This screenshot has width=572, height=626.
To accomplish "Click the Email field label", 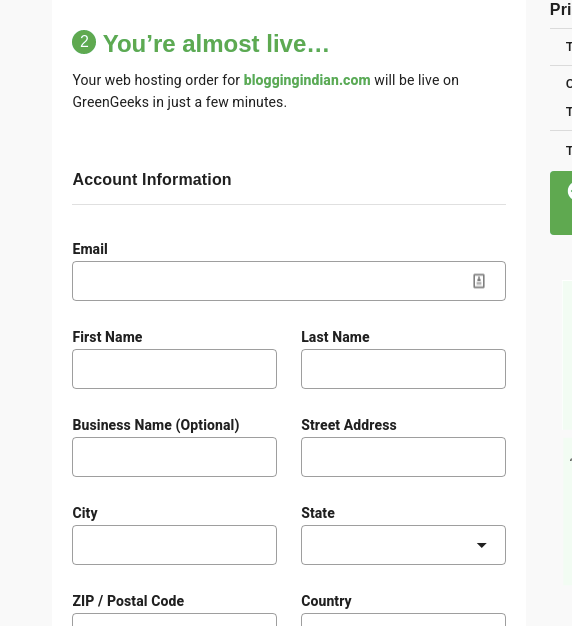I will coord(90,249).
